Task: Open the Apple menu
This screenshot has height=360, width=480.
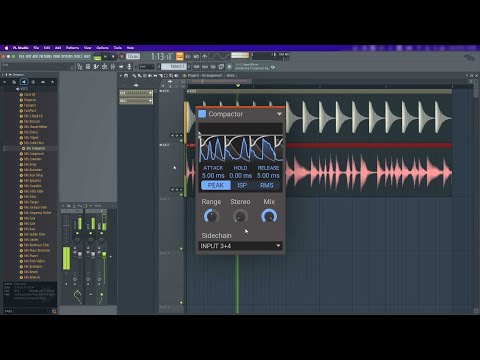Action: pos(6,48)
